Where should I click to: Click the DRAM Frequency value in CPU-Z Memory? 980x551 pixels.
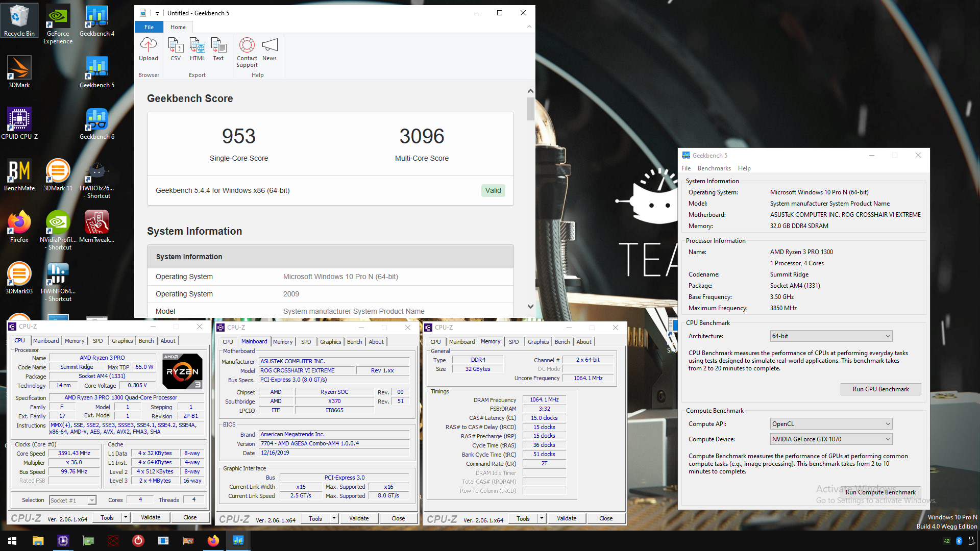pyautogui.click(x=544, y=399)
